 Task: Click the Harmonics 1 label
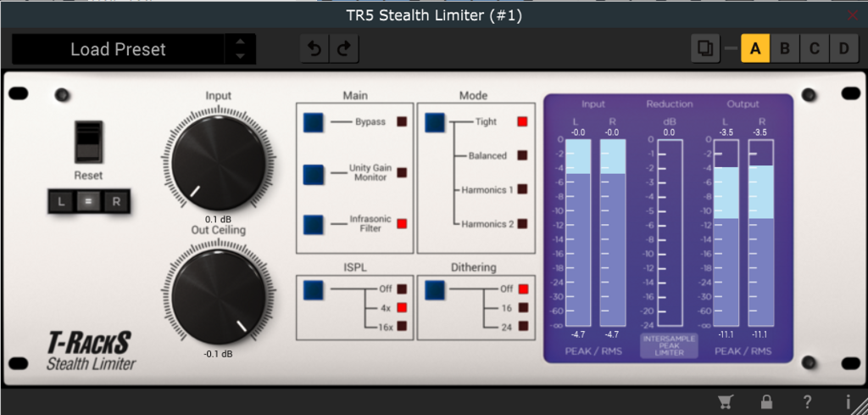pyautogui.click(x=487, y=190)
